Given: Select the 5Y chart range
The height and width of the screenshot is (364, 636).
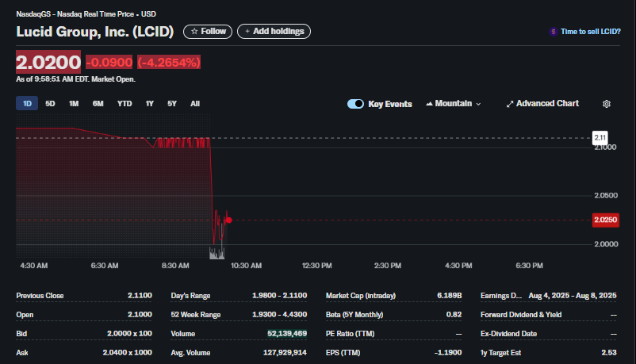Looking at the screenshot, I should [x=172, y=103].
